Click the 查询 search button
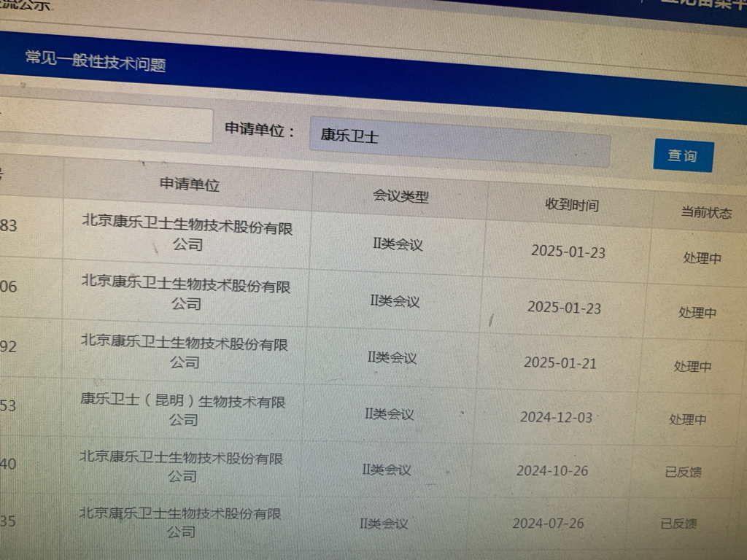 [683, 155]
